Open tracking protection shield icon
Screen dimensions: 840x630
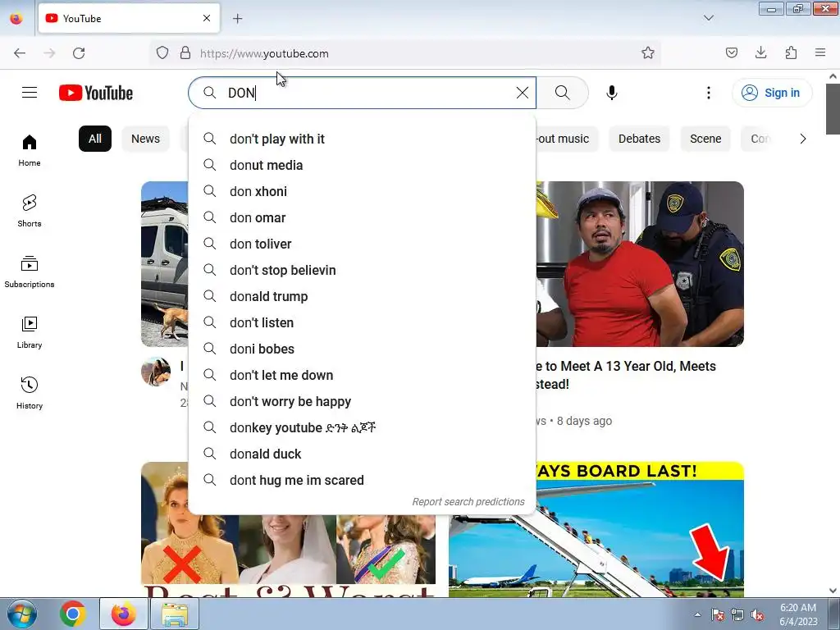pos(162,53)
